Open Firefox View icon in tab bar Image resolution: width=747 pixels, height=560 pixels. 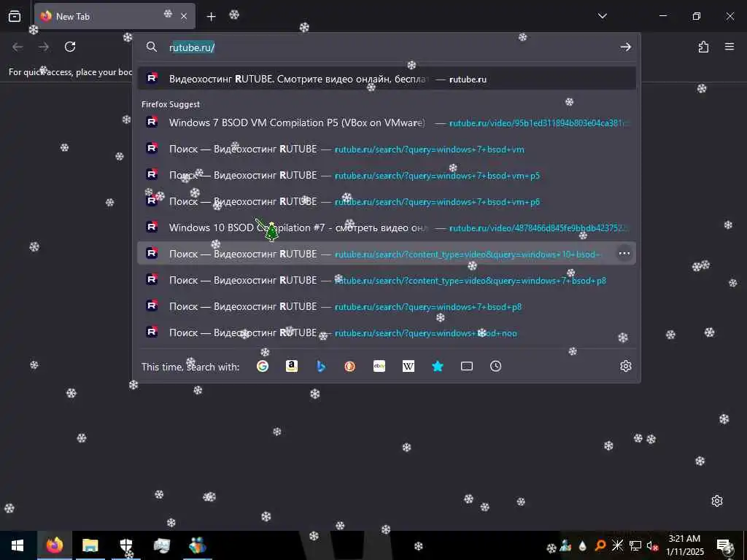pyautogui.click(x=15, y=16)
